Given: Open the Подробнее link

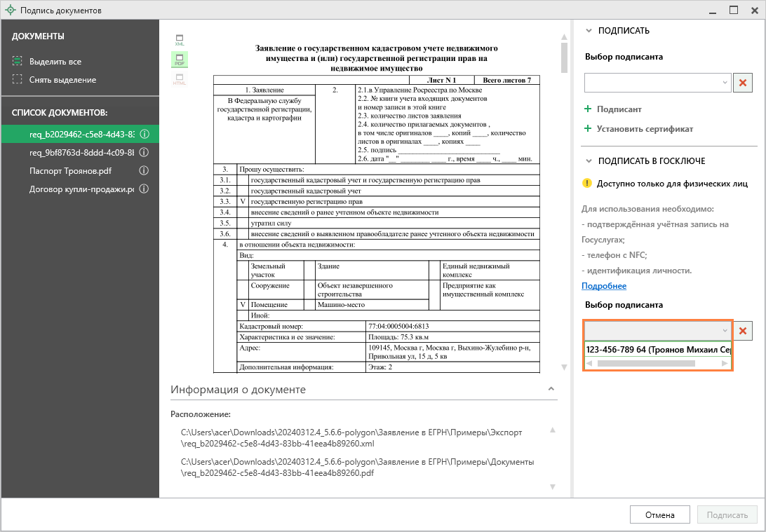Looking at the screenshot, I should click(x=603, y=286).
